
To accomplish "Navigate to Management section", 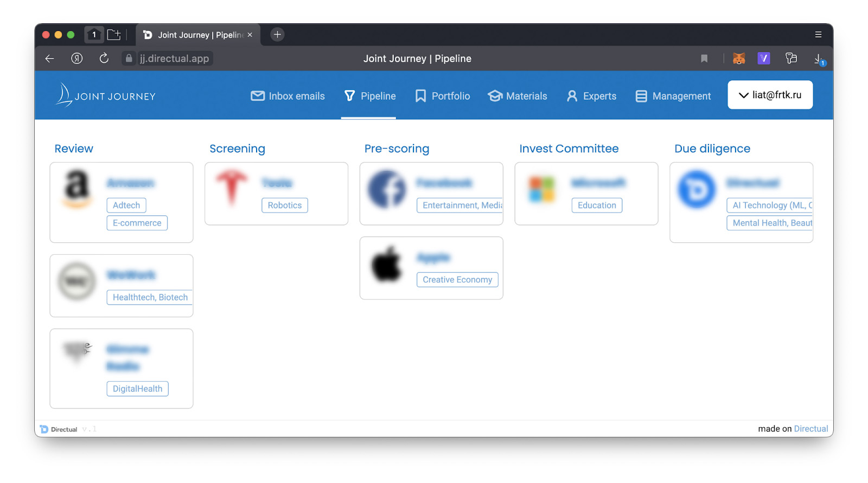I will pos(673,96).
